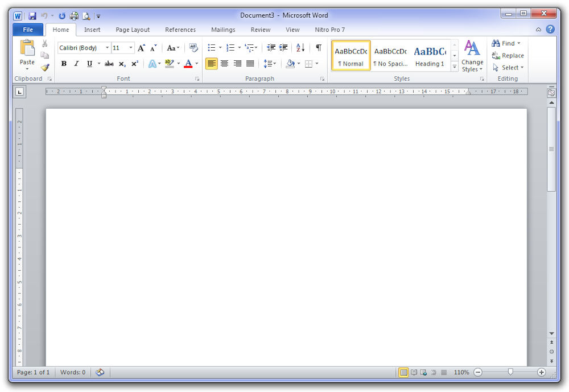
Task: Click the Sort A-Z icon
Action: 300,48
